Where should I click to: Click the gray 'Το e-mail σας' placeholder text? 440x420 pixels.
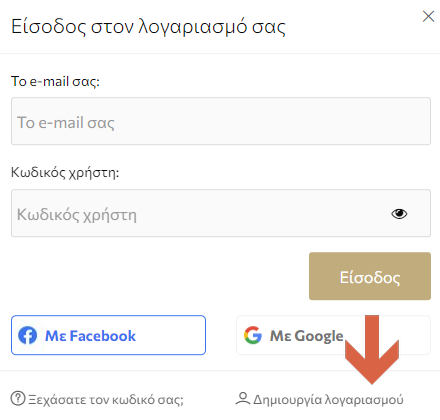[66, 122]
